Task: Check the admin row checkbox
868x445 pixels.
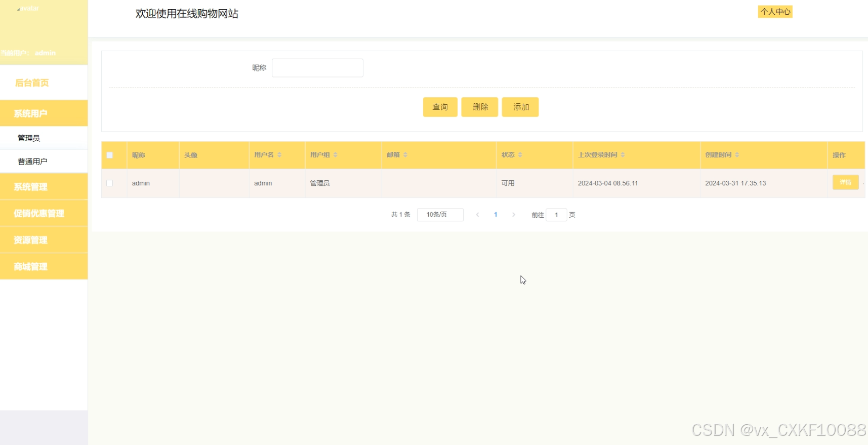Action: (x=109, y=183)
